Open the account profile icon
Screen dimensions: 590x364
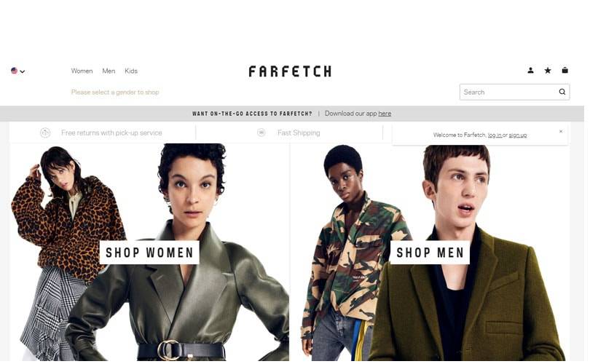pos(530,71)
